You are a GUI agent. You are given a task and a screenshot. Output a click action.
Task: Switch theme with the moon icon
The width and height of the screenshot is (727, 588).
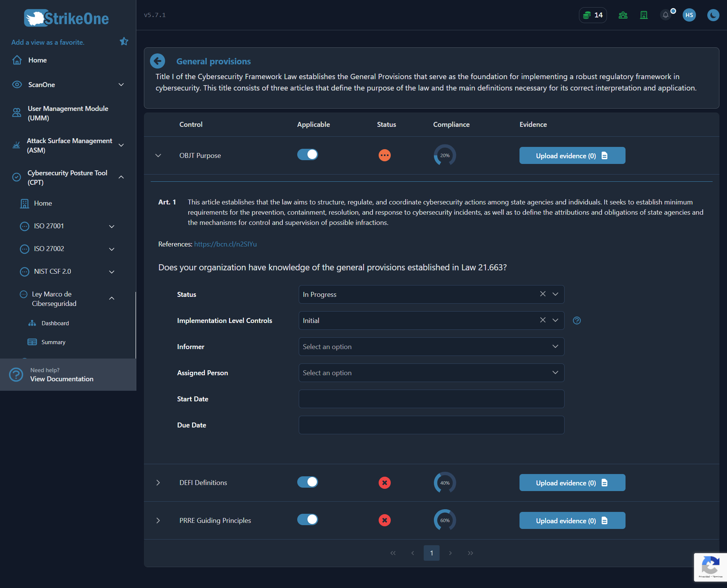click(x=713, y=15)
